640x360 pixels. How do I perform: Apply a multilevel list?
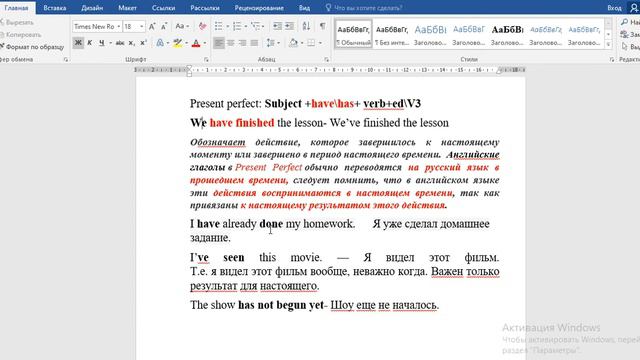(256, 26)
